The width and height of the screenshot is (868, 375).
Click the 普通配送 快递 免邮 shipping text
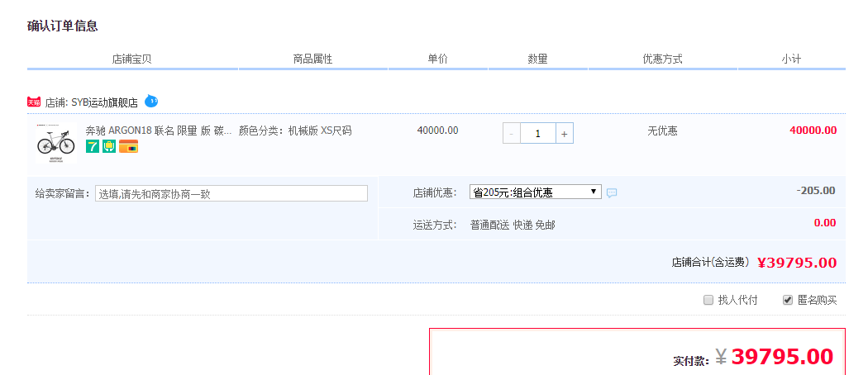[x=513, y=225]
